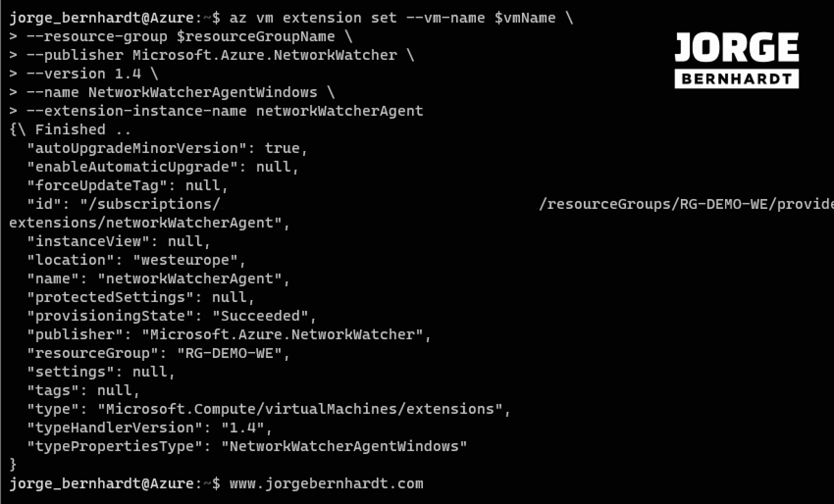Viewport: 834px width, 504px height.
Task: Click the "--version 1.4" argument
Action: tap(83, 74)
